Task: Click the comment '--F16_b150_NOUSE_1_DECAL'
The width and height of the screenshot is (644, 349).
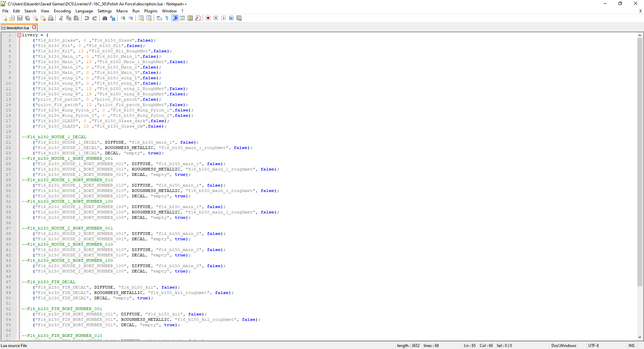Action: (54, 137)
